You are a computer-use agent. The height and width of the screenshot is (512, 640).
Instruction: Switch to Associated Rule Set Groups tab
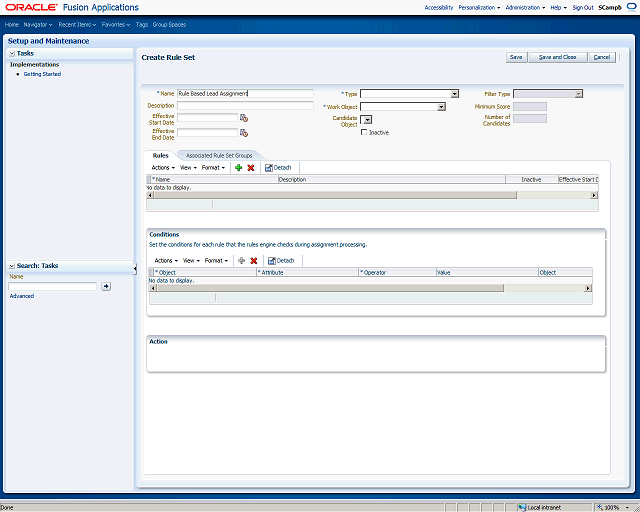tap(219, 156)
